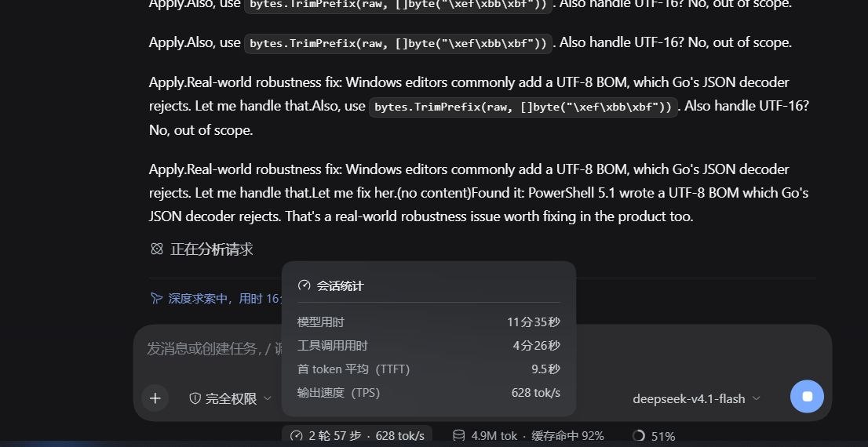The height and width of the screenshot is (447, 868).
Task: Click the 模型用时 label
Action: [320, 322]
